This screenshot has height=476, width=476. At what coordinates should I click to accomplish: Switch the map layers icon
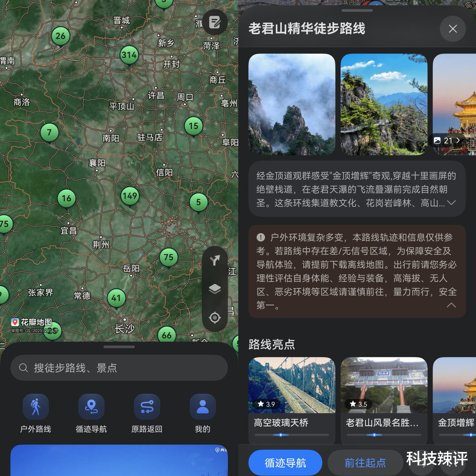coord(215,289)
